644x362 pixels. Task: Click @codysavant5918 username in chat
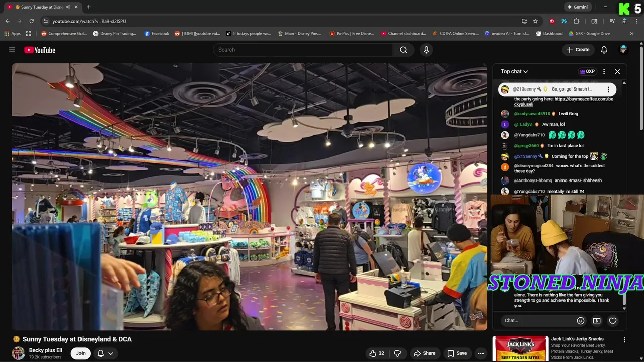click(532, 114)
